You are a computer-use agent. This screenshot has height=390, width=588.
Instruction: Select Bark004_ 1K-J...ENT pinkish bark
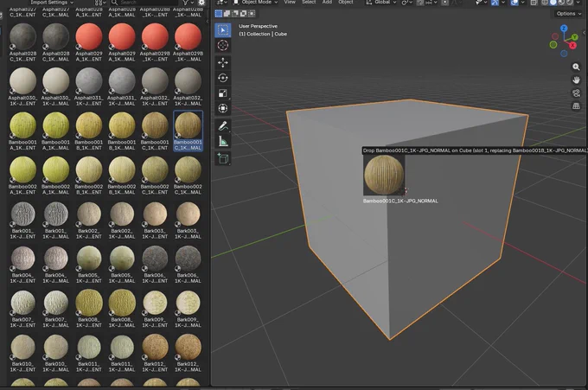pos(22,264)
